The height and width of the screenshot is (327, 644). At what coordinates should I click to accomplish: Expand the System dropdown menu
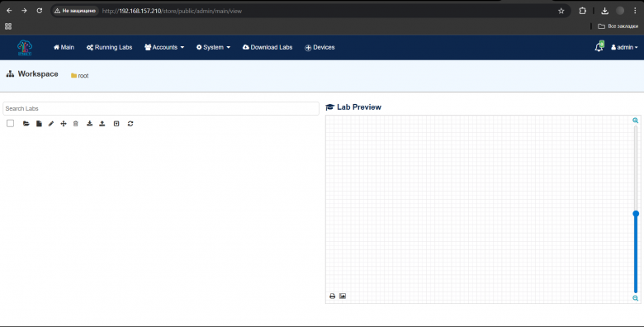coord(213,47)
